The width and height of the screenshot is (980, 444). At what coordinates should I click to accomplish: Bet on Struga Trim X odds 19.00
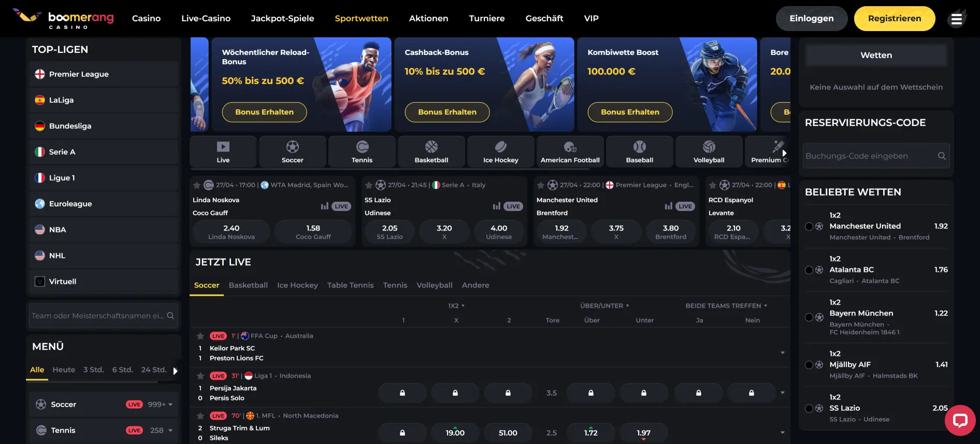coord(455,433)
